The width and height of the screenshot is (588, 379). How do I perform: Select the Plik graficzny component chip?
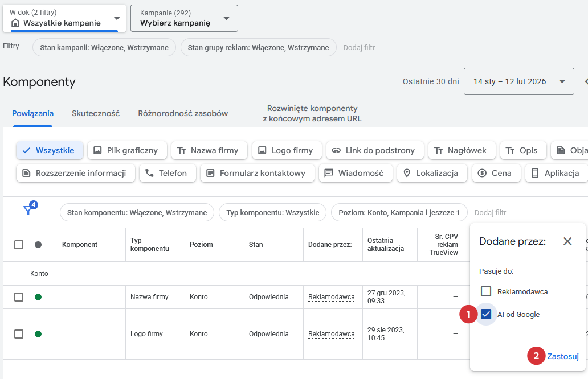pyautogui.click(x=127, y=150)
